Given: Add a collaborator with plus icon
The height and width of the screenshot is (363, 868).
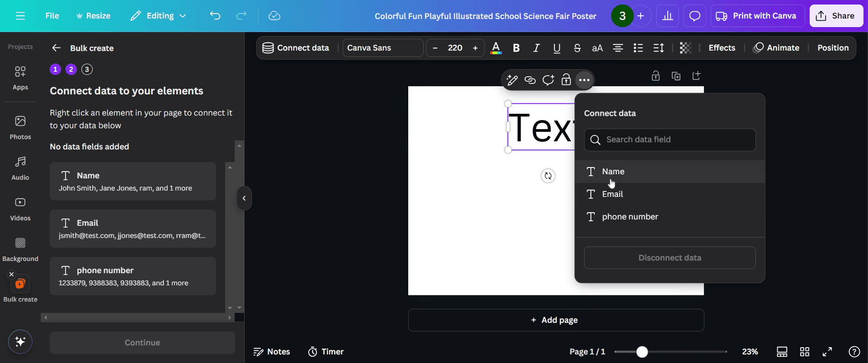Looking at the screenshot, I should [641, 16].
